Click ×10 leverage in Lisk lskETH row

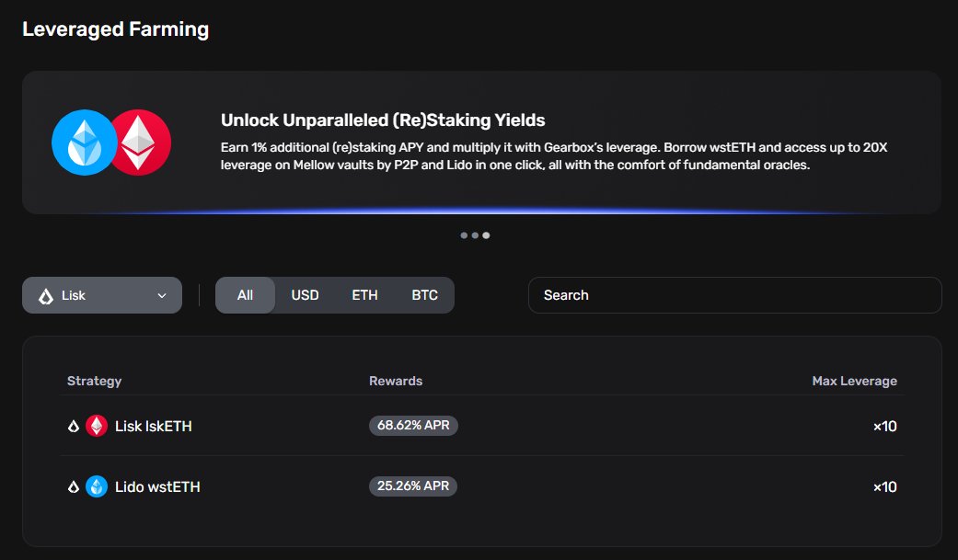884,427
